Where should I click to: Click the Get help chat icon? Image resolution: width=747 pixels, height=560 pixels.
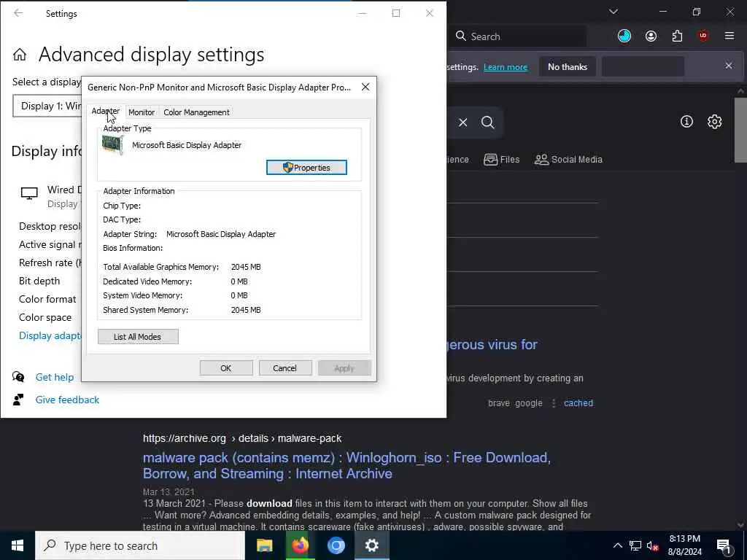click(18, 377)
